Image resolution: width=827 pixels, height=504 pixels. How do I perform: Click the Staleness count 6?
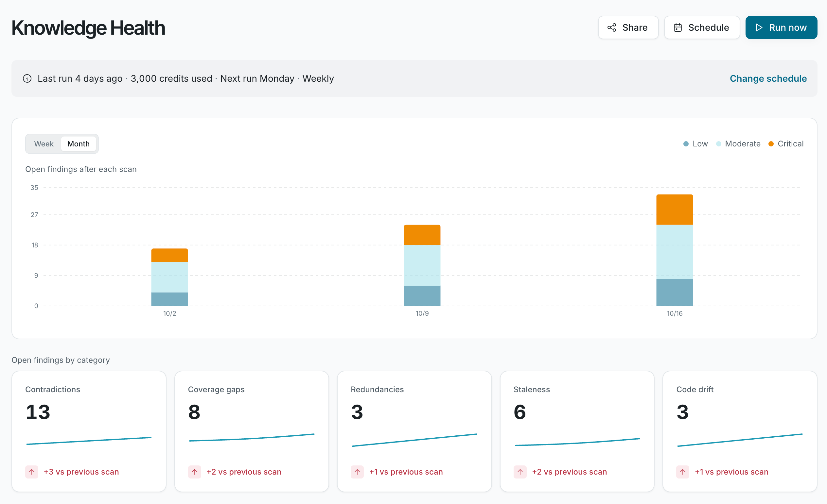pyautogui.click(x=519, y=412)
